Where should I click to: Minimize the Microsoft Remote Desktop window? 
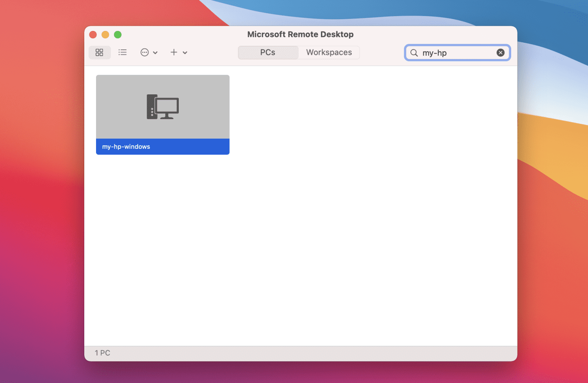point(105,34)
